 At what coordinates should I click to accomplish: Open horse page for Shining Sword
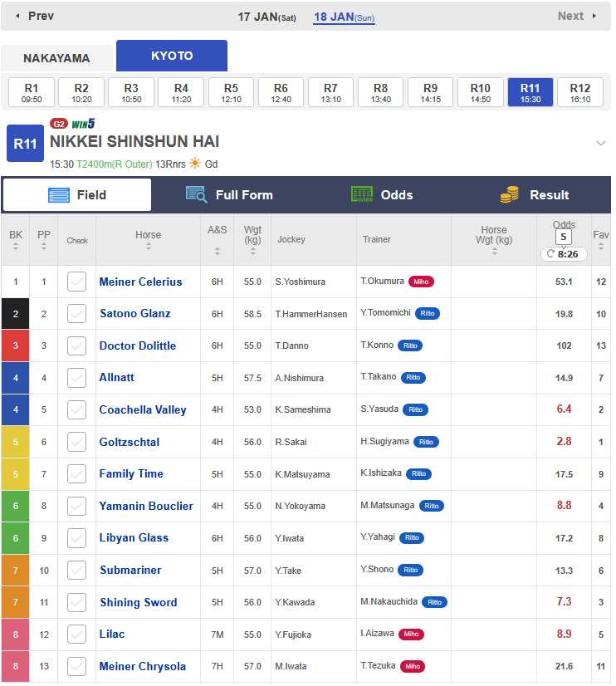[x=139, y=602]
